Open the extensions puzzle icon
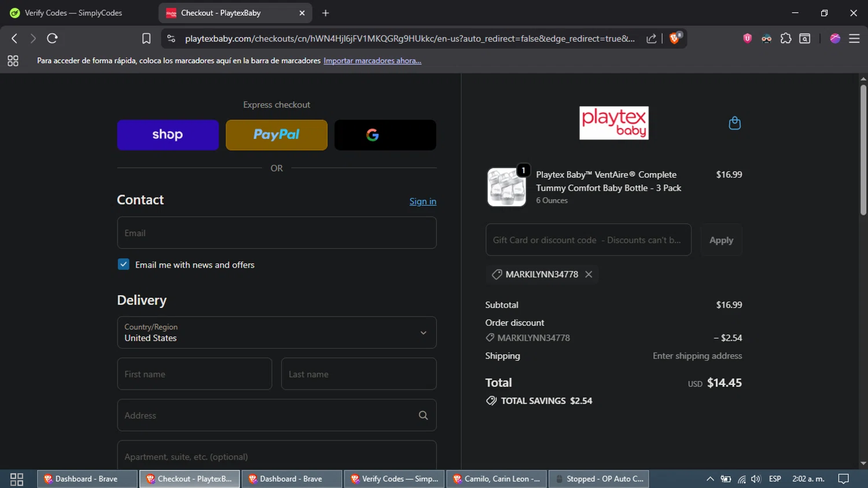Viewport: 868px width, 488px height. [x=785, y=38]
